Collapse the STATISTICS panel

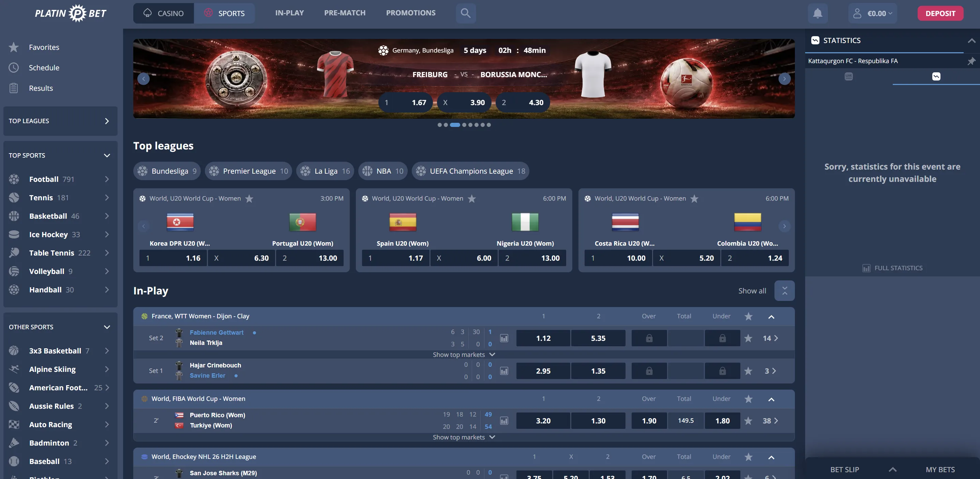(x=971, y=40)
